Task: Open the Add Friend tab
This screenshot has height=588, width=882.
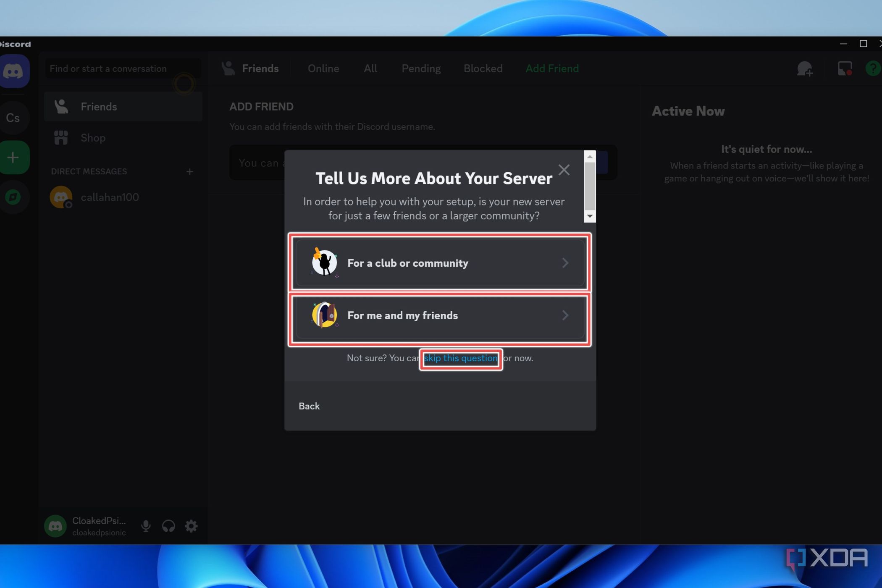Action: pos(552,68)
